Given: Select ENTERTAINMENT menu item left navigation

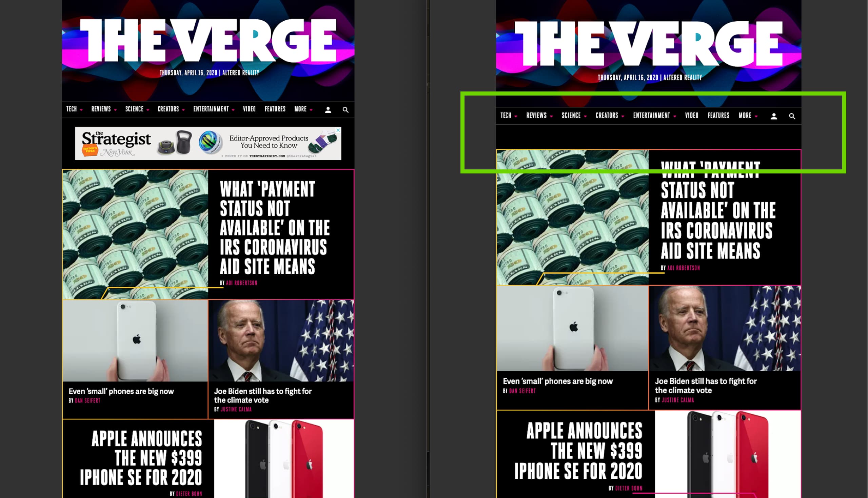Looking at the screenshot, I should 212,109.
